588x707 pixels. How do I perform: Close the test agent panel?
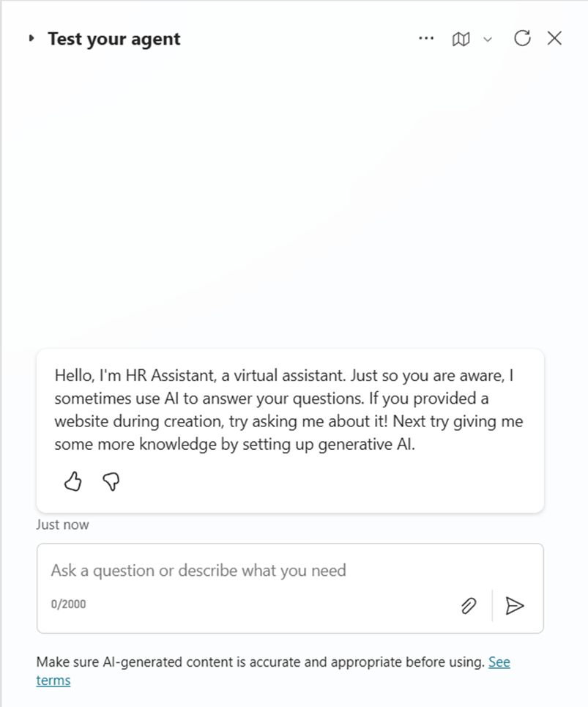click(x=554, y=39)
